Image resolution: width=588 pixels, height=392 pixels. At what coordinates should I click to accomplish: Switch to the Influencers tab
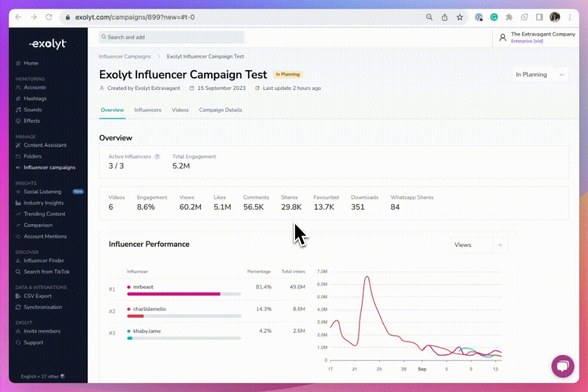pyautogui.click(x=148, y=110)
